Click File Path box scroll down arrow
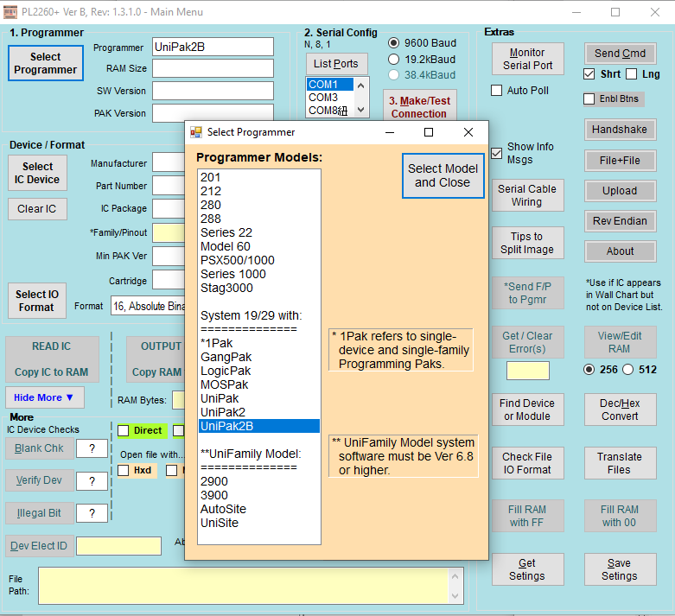This screenshot has width=675, height=616. click(455, 596)
